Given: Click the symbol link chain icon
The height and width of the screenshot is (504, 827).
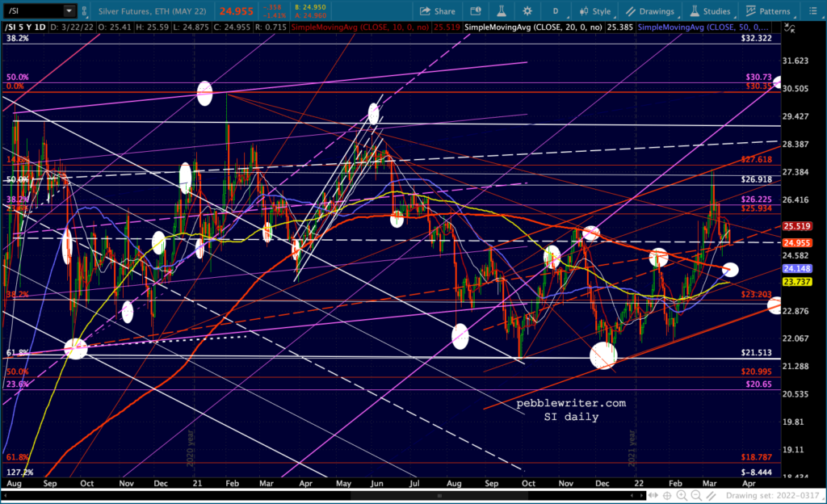Looking at the screenshot, I should tap(84, 11).
